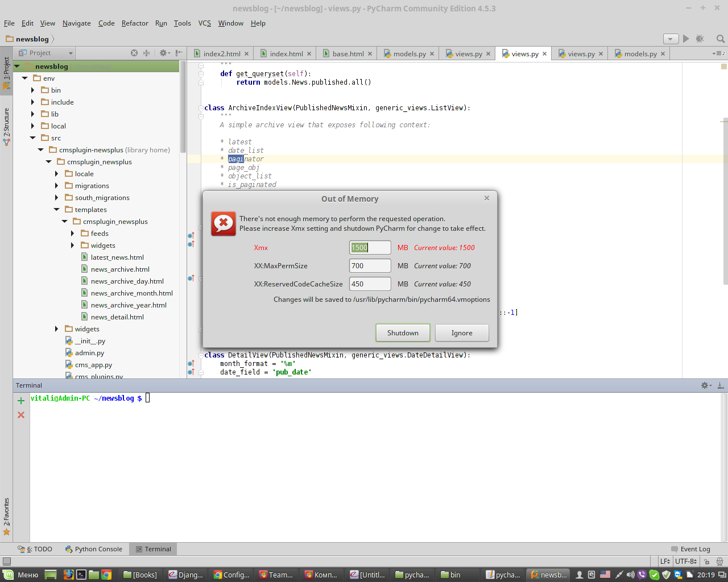Image resolution: width=728 pixels, height=582 pixels.
Task: Click the XX:MaxPermSize input field
Action: 370,266
